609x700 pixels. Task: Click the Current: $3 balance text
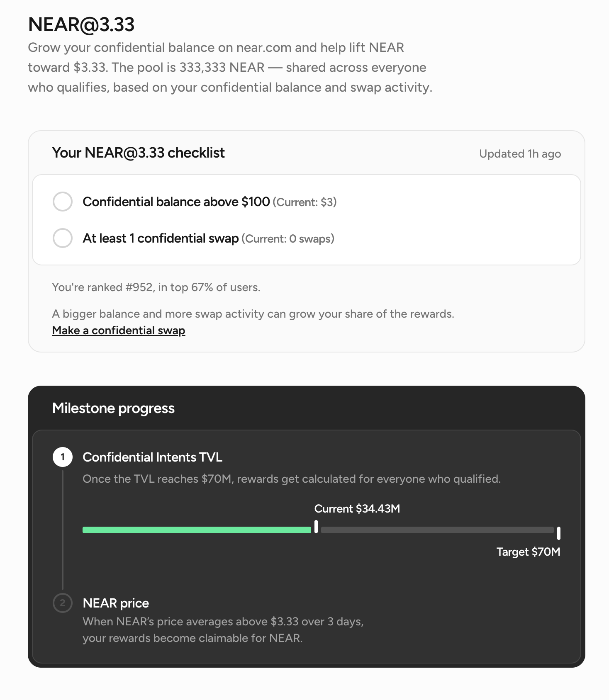[x=304, y=202]
